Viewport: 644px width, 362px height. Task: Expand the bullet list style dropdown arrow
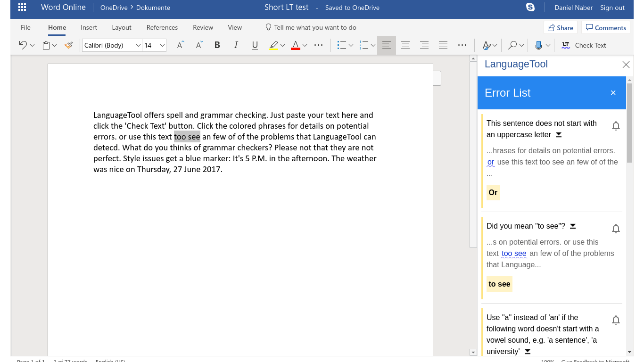(x=351, y=46)
